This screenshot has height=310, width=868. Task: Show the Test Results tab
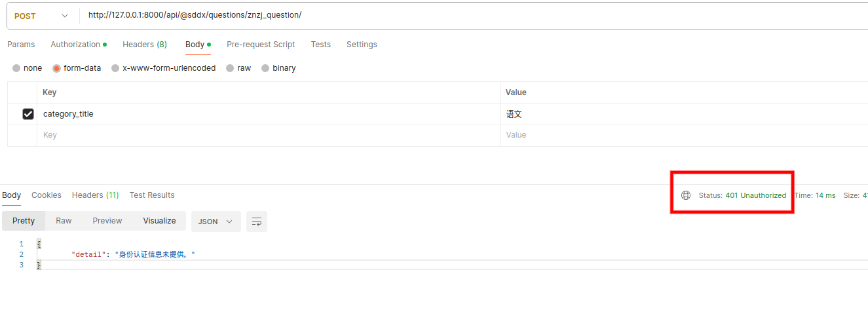152,195
